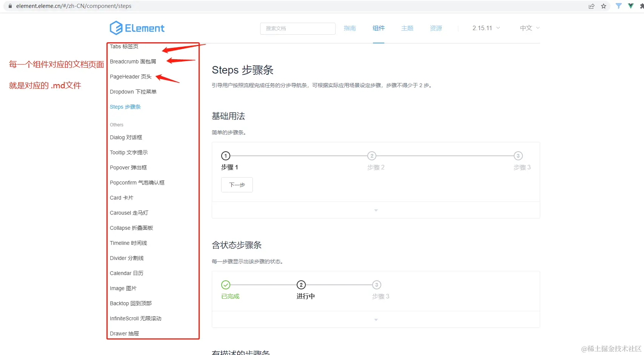Viewport: 644px width, 355px height.
Task: Click the 下一步 button
Action: (237, 185)
